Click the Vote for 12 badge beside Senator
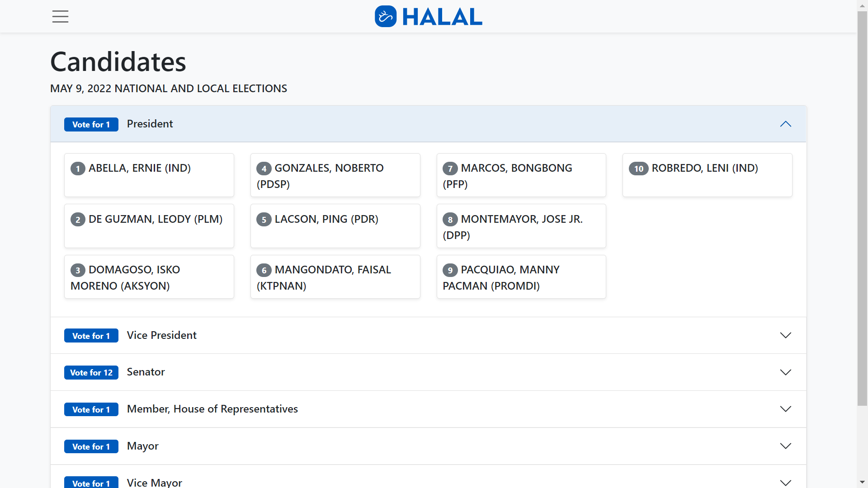The image size is (868, 488). (x=91, y=372)
